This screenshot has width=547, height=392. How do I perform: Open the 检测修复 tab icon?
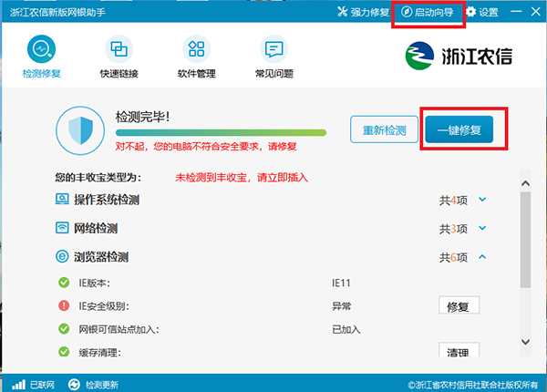click(x=42, y=49)
